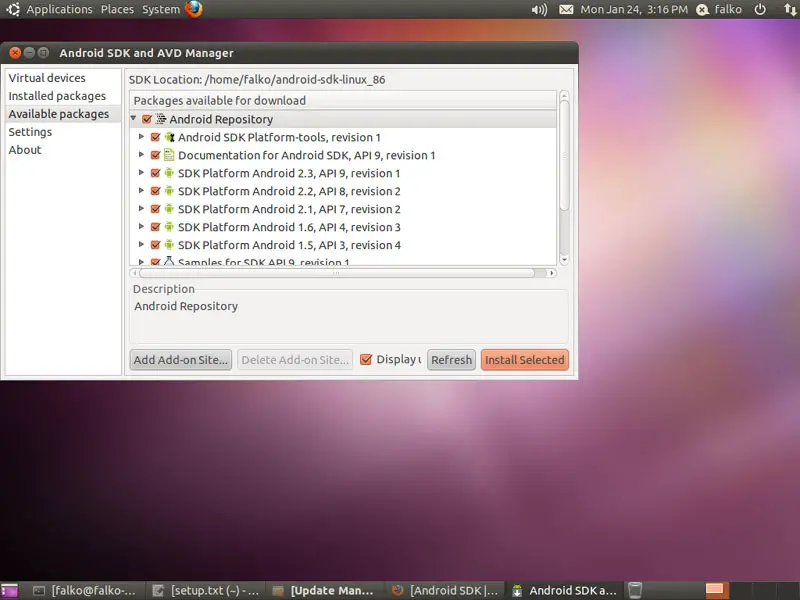800x600 pixels.
Task: Switch to Android SDK browser window in taskbar
Action: coord(444,591)
